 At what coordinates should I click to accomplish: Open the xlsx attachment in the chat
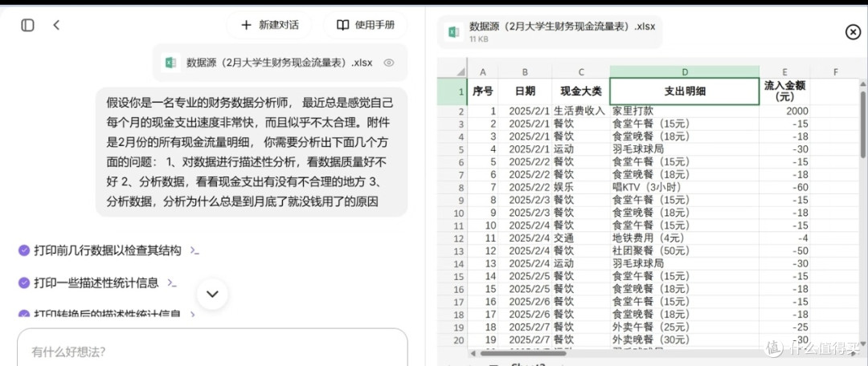point(280,63)
